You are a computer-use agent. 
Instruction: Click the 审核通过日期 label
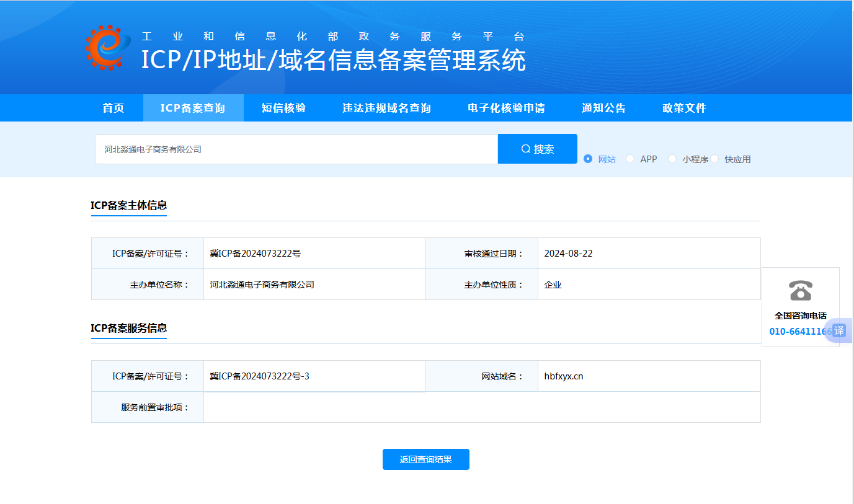[x=494, y=254]
